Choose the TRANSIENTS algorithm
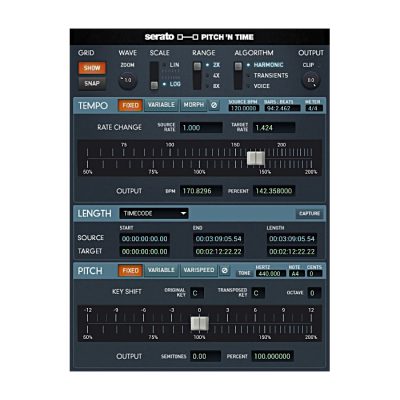The image size is (400, 400). pos(271,76)
